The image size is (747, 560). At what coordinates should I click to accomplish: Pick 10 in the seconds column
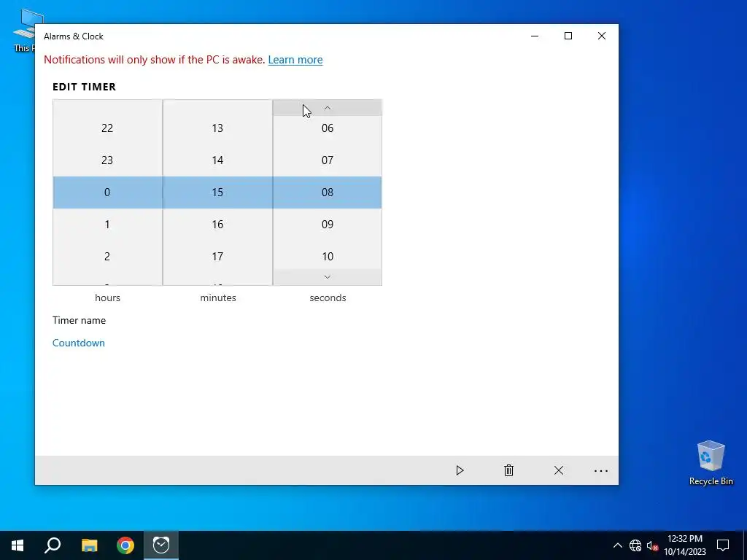tap(328, 256)
